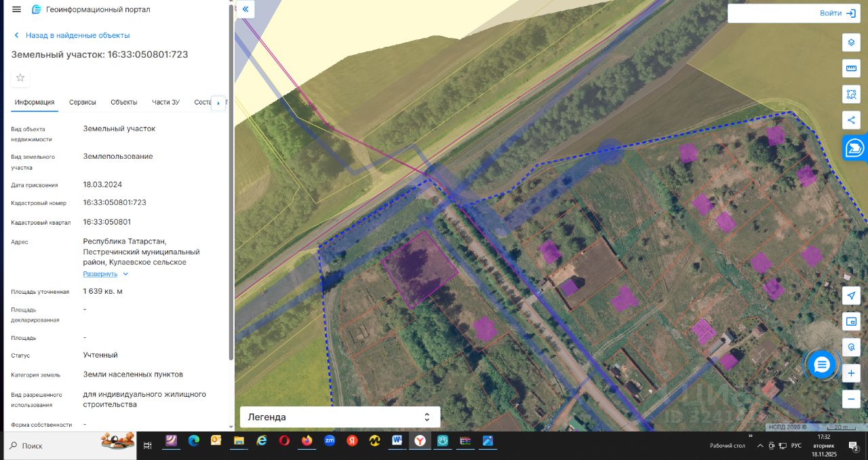The image size is (868, 460).
Task: Open the Информация tab
Action: pyautogui.click(x=35, y=102)
